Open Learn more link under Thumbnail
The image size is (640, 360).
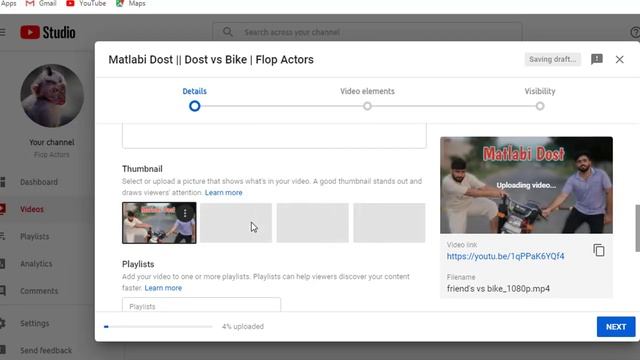224,193
